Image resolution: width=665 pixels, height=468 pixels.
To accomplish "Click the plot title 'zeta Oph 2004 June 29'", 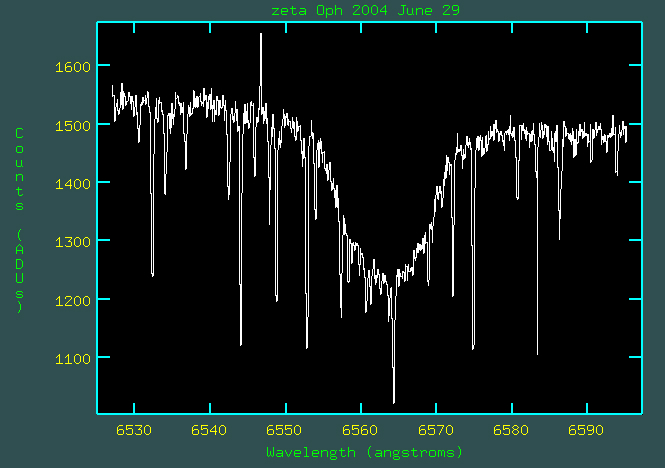I will 365,10.
